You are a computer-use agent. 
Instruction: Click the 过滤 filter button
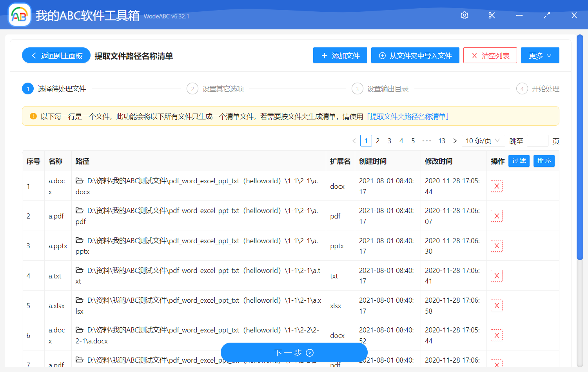tap(519, 161)
